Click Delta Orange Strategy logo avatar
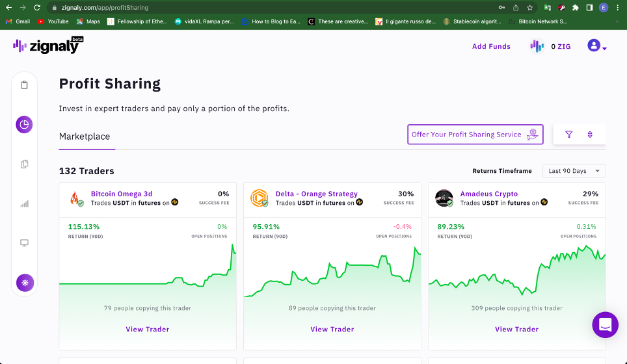 (x=259, y=198)
